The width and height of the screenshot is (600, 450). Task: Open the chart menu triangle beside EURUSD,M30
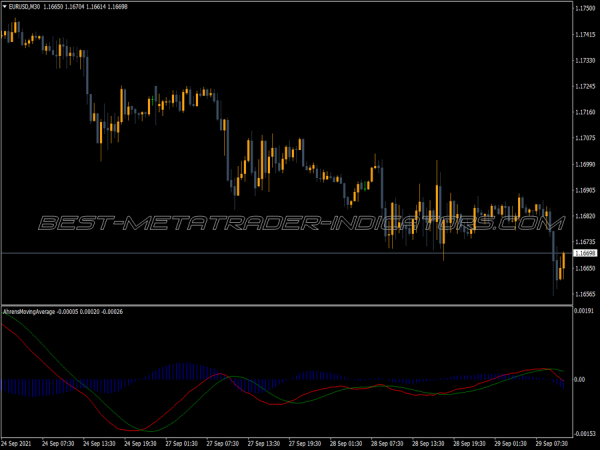5,7
